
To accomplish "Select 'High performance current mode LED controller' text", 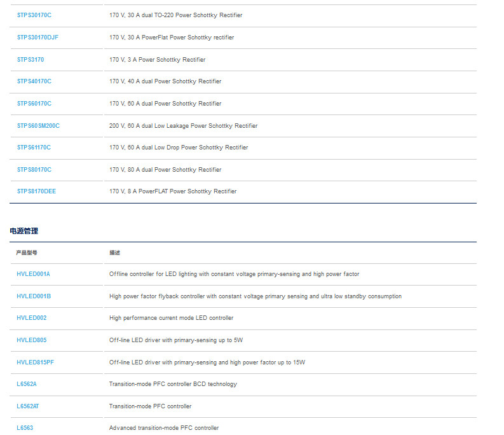I will point(172,317).
